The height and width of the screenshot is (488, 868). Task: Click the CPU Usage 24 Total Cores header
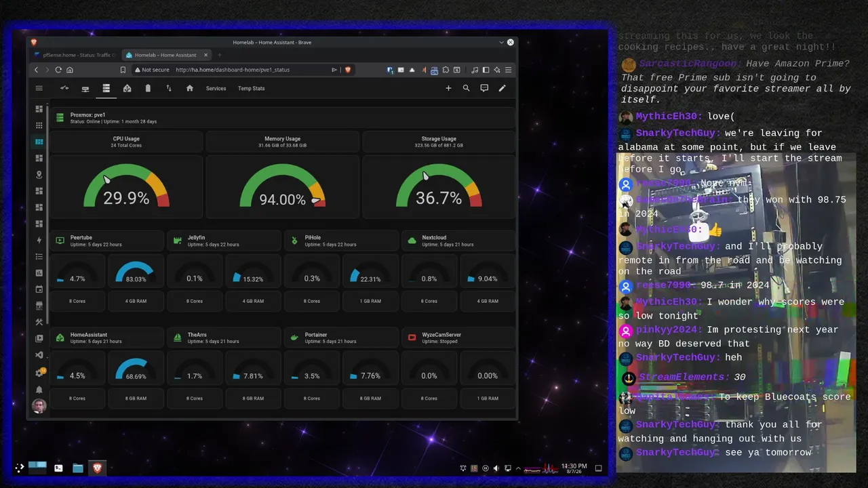126,142
